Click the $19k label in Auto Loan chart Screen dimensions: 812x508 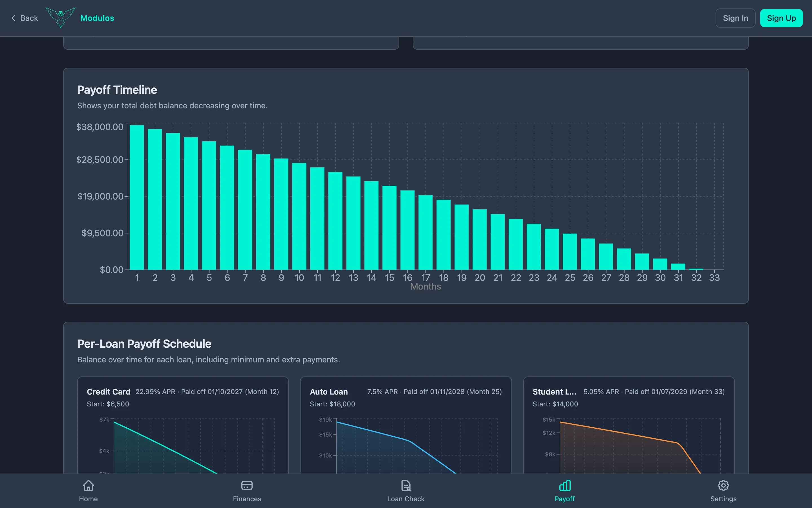tap(325, 420)
